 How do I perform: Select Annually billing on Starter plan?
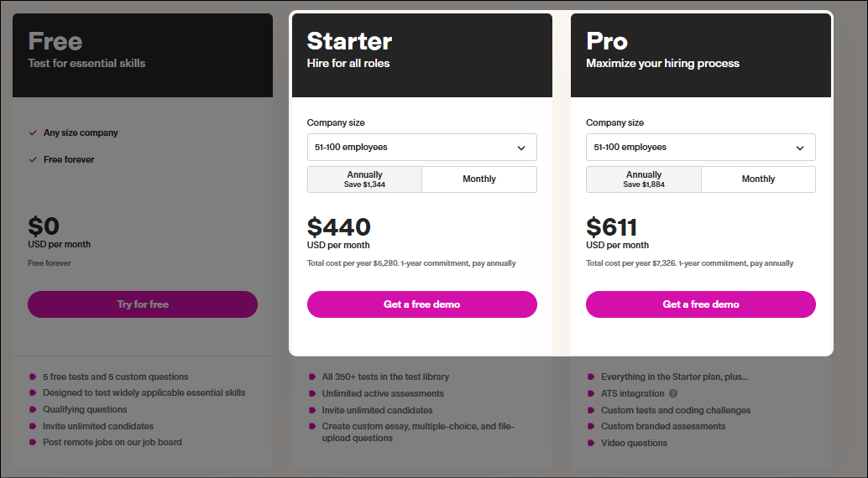click(x=364, y=179)
